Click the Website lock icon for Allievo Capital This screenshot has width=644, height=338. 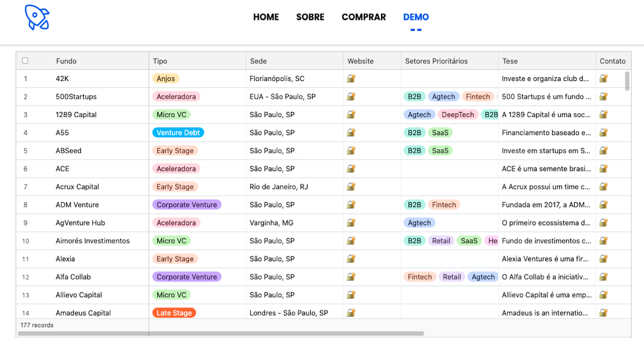pyautogui.click(x=351, y=295)
